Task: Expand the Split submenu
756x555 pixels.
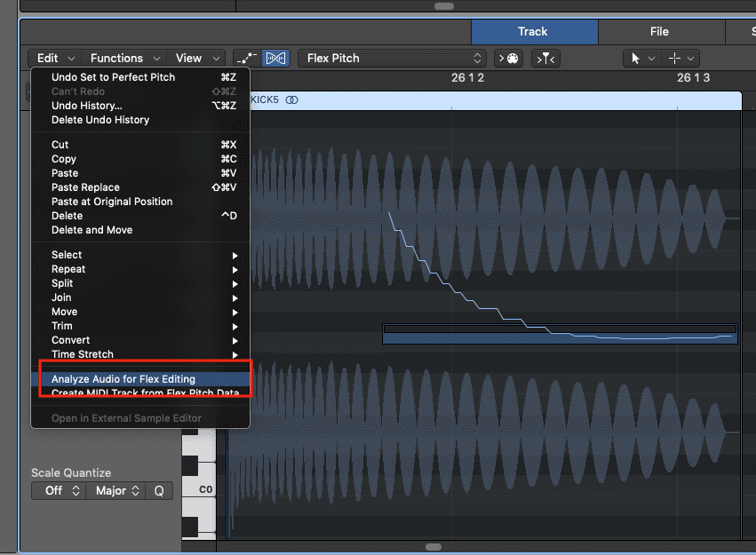Action: [x=140, y=283]
